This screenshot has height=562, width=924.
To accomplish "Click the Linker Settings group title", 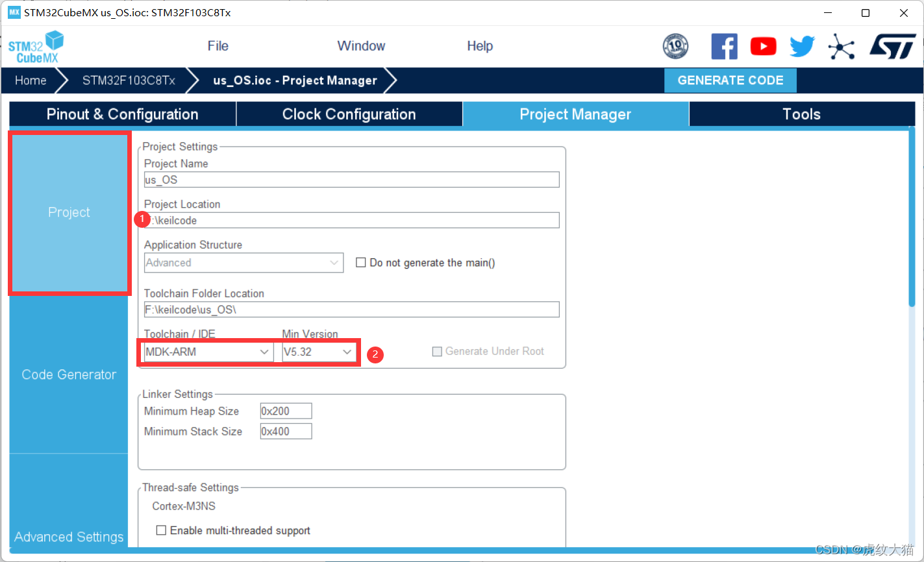I will click(x=178, y=394).
